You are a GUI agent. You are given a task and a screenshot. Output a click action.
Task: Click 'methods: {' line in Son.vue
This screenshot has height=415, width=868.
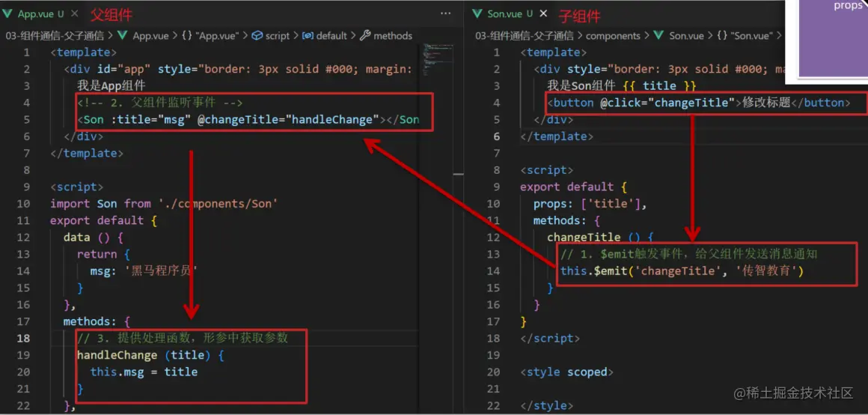(x=567, y=220)
